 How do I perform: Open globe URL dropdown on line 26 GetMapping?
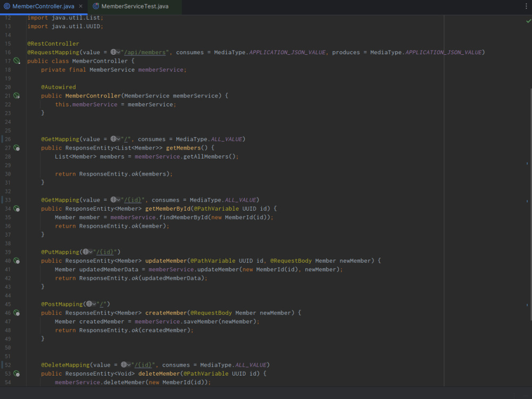point(115,139)
